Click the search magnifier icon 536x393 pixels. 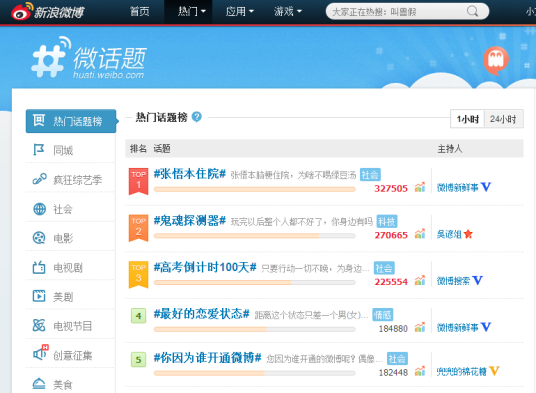(x=472, y=11)
